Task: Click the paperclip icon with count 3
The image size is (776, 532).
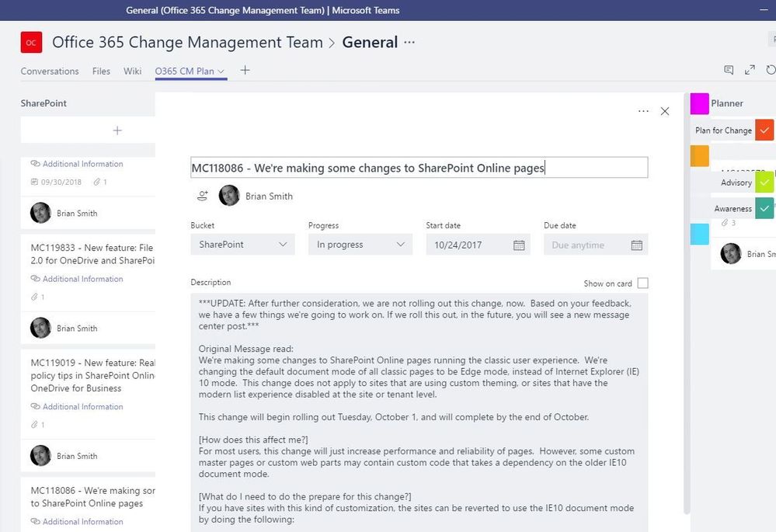Action: (x=725, y=223)
